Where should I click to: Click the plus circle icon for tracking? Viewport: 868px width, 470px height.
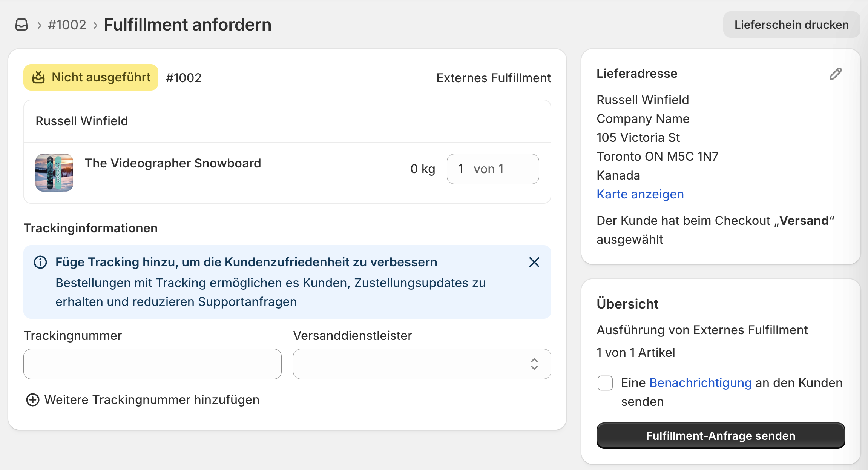[x=32, y=400]
